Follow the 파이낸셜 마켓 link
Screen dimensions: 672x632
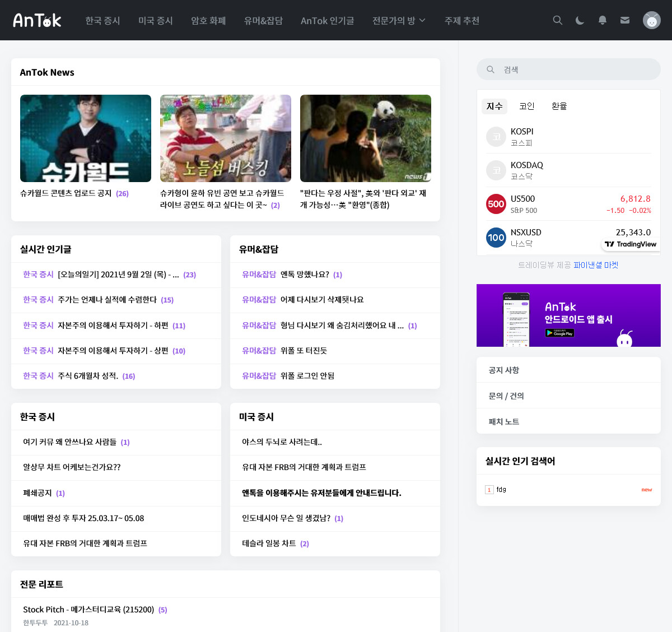[x=596, y=265]
